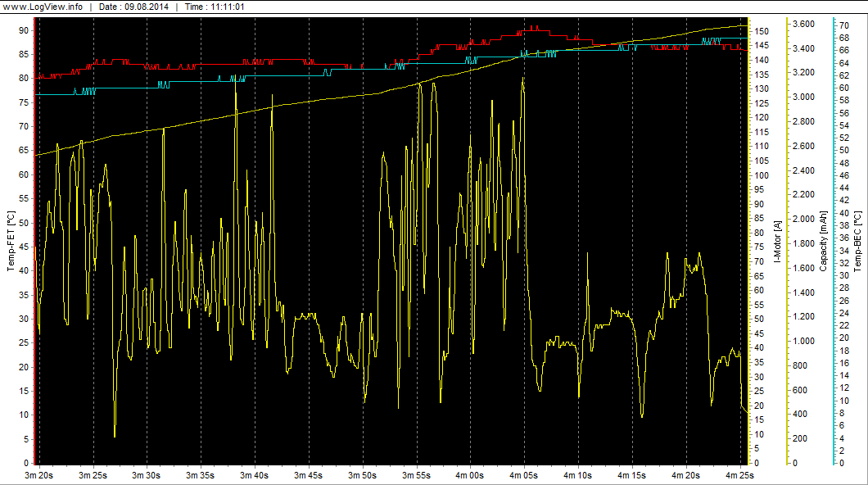The height and width of the screenshot is (485, 868).
Task: Select the 3m 40s time axis label
Action: tap(254, 475)
